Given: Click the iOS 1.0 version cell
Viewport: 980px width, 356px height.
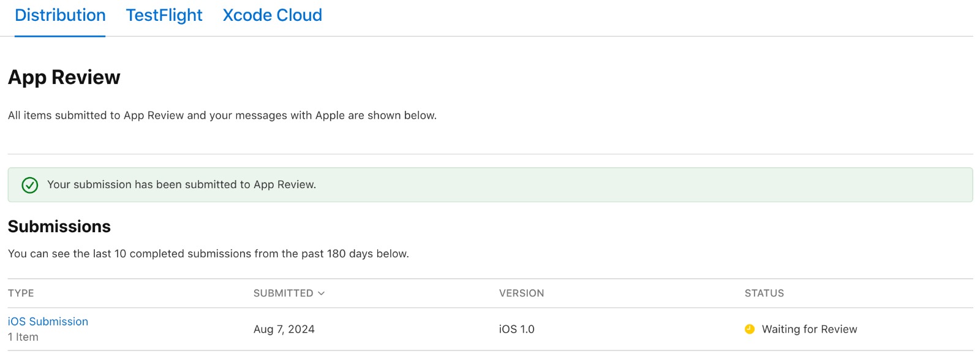Looking at the screenshot, I should pos(516,329).
